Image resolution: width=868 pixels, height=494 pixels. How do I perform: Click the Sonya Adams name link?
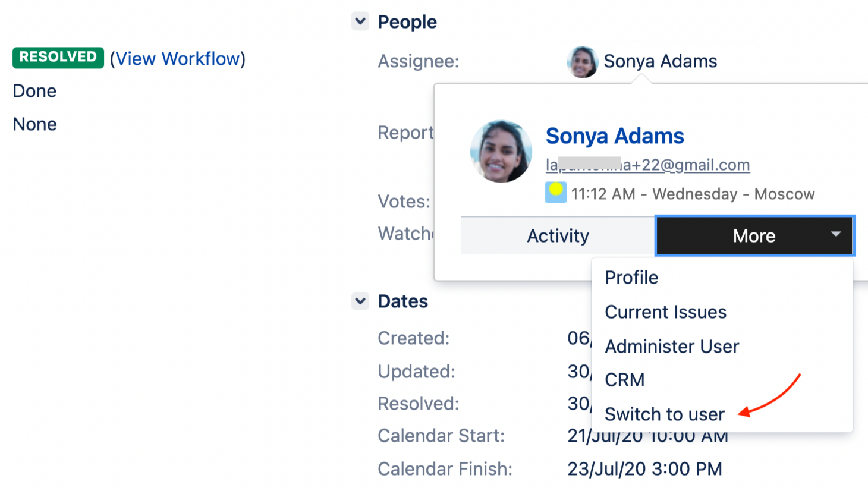pos(615,136)
